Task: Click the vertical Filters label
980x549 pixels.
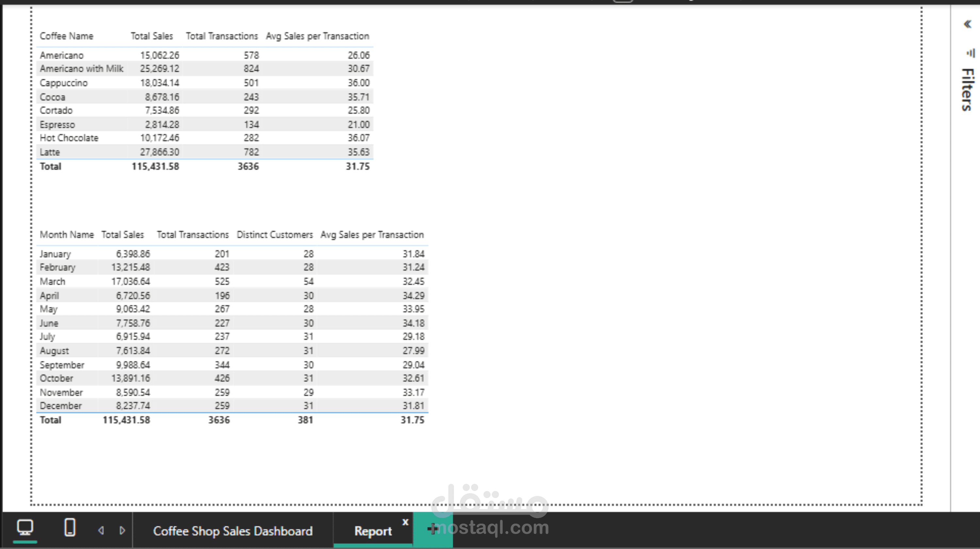Action: (x=968, y=89)
